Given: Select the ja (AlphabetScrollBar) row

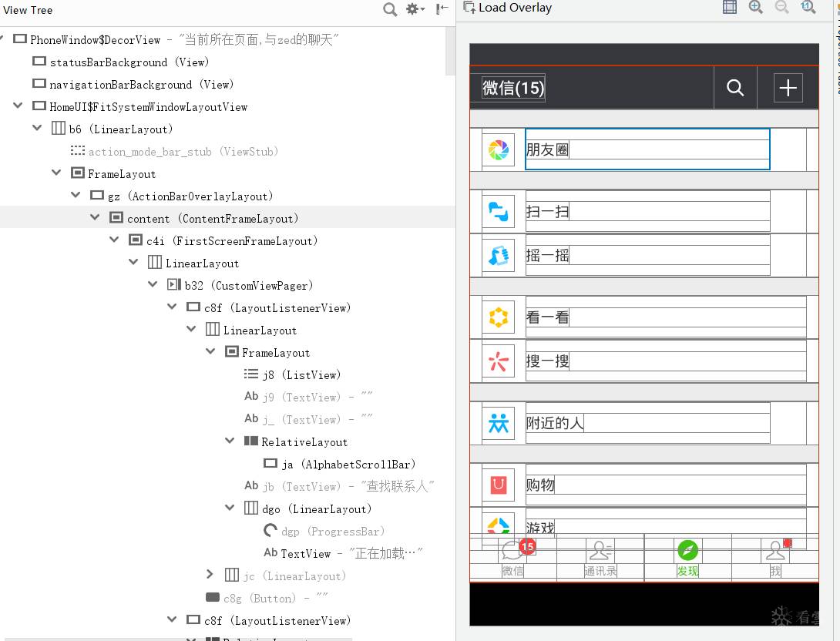Looking at the screenshot, I should pyautogui.click(x=227, y=465).
